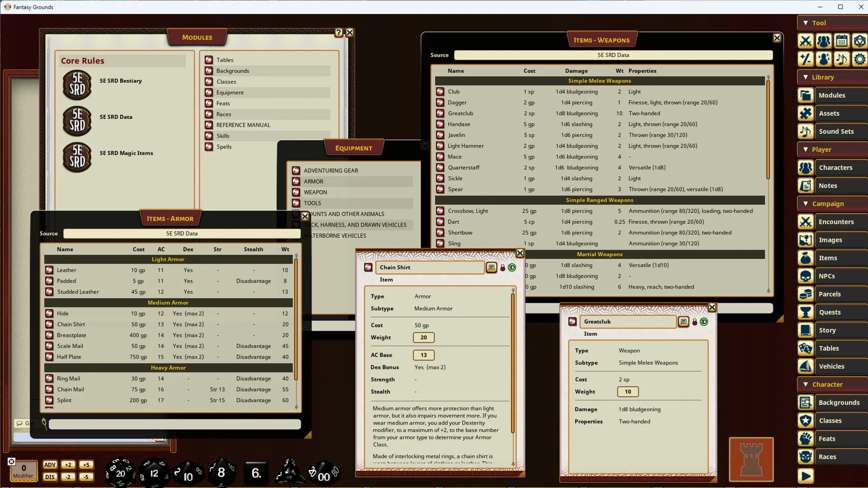Viewport: 868px width, 488px height.
Task: Open Assets from the Library sidebar
Action: click(x=832, y=114)
